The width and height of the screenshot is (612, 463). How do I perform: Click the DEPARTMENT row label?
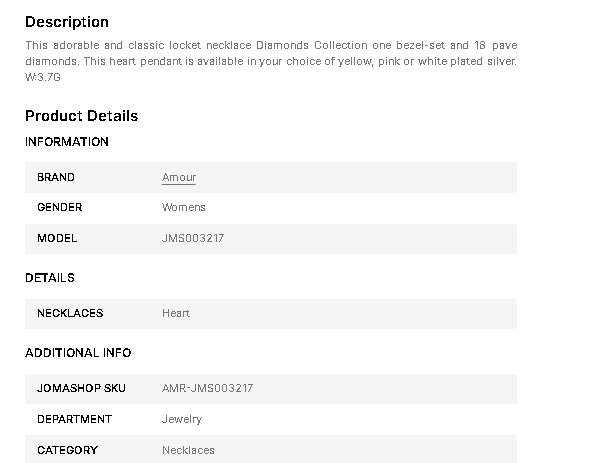(74, 419)
